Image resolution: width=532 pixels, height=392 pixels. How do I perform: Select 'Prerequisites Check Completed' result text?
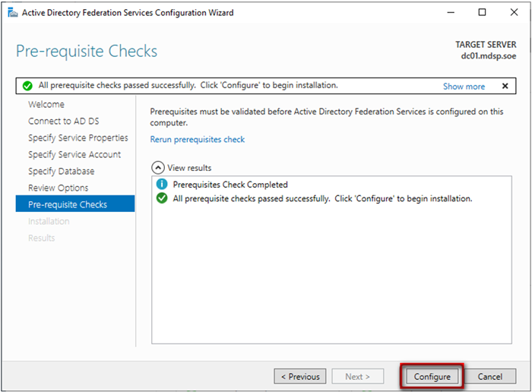(x=230, y=185)
